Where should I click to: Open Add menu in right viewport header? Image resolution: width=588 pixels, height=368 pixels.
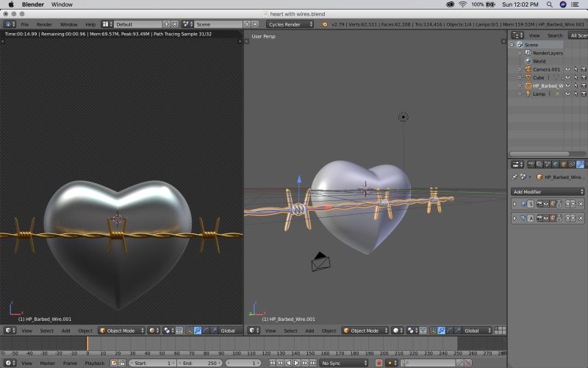tap(309, 330)
